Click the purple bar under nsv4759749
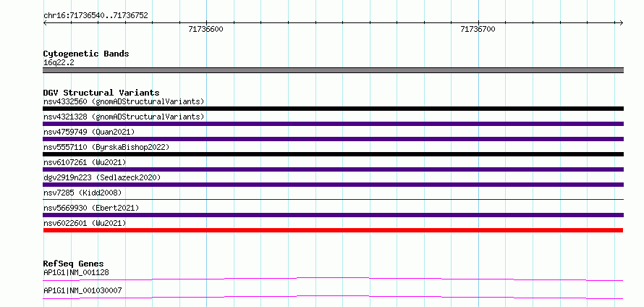The image size is (644, 307). [x=333, y=139]
